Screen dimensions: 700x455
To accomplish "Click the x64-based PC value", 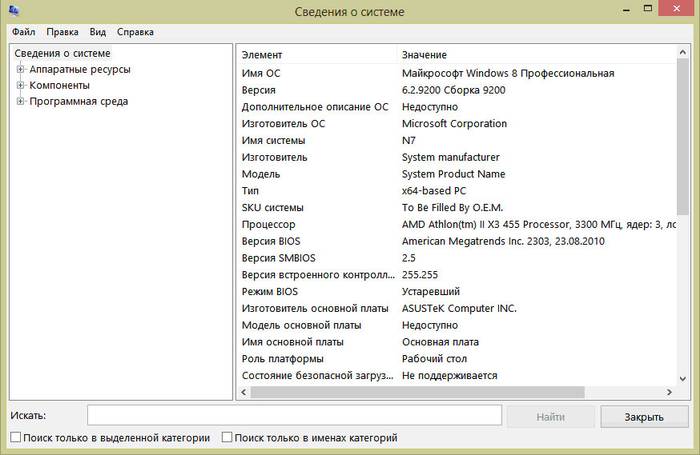I will pyautogui.click(x=433, y=191).
